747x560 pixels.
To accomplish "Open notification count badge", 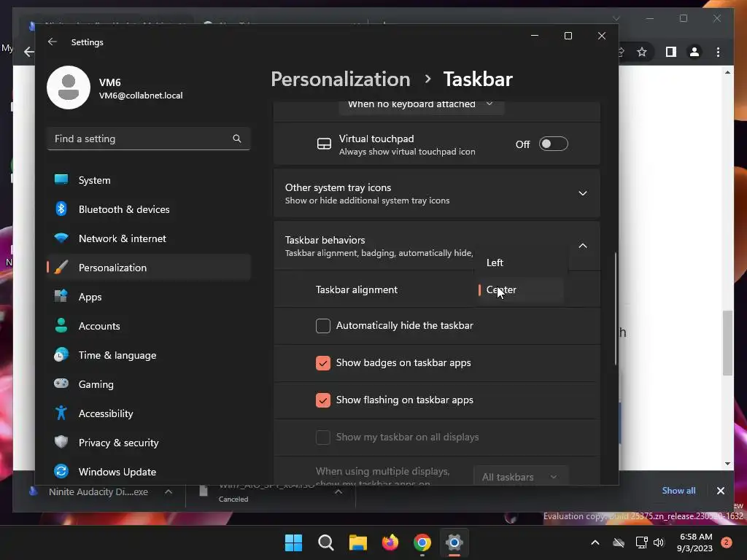I will coord(727,542).
